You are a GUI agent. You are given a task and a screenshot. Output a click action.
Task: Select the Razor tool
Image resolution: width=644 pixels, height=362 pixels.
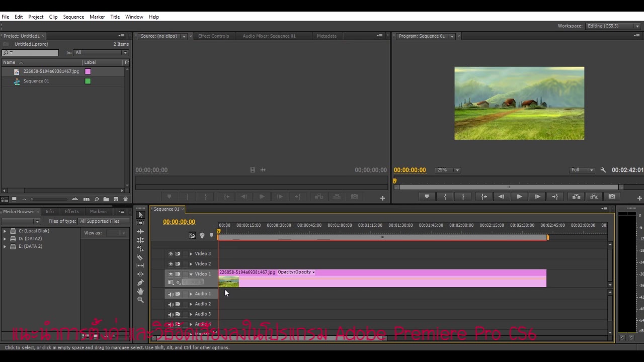pyautogui.click(x=140, y=257)
